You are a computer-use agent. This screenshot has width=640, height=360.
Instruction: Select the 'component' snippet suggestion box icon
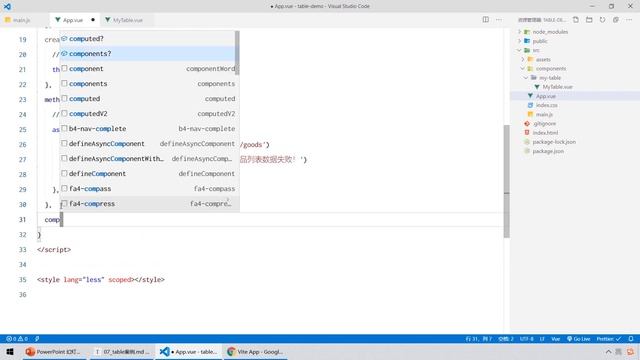[x=64, y=68]
